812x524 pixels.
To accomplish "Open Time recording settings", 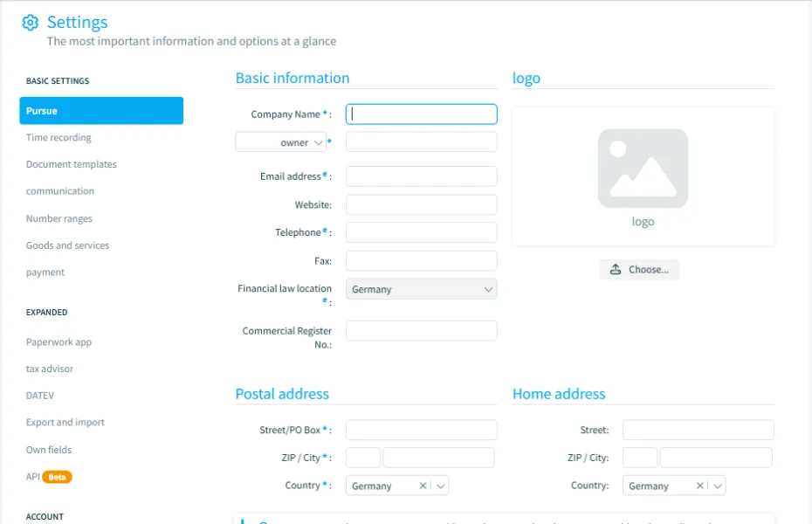I will [x=58, y=137].
